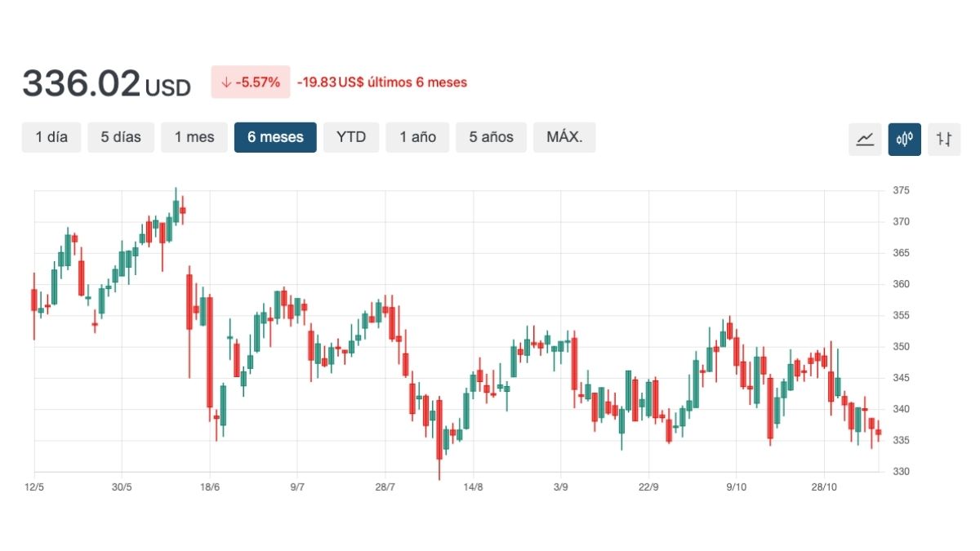Switch to OHLC bar chart icon

click(x=944, y=139)
